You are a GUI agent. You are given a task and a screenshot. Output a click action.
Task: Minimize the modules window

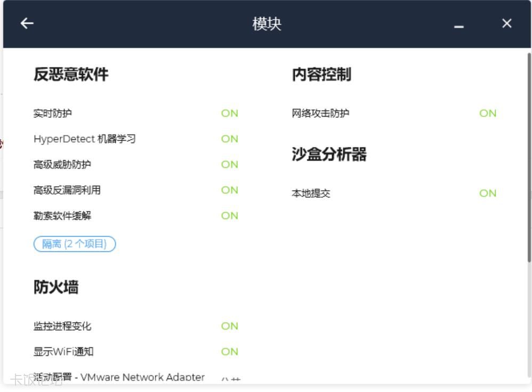(x=458, y=25)
